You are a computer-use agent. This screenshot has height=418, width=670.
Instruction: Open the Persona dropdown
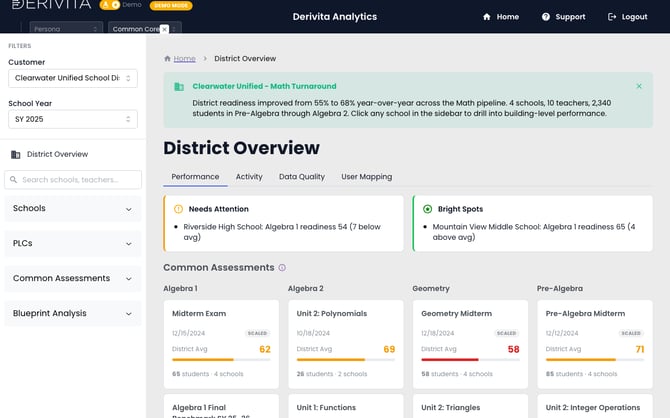[x=66, y=28]
